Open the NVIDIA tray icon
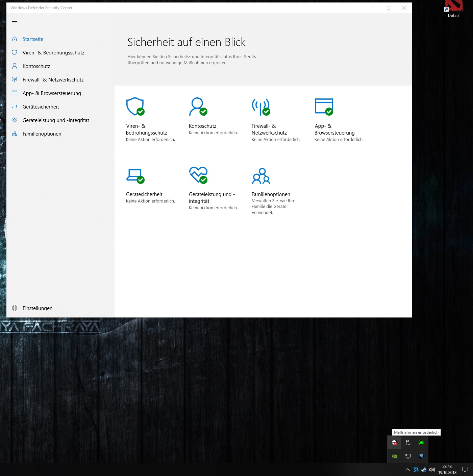 [394, 456]
